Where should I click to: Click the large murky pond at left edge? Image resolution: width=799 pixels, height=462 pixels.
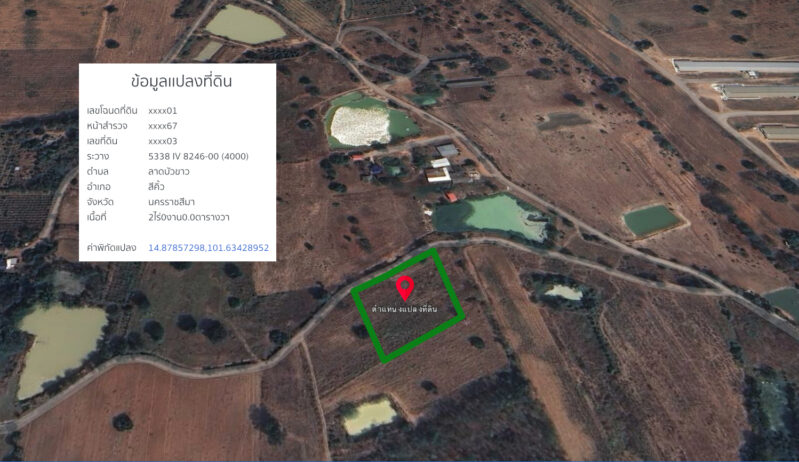click(x=60, y=345)
